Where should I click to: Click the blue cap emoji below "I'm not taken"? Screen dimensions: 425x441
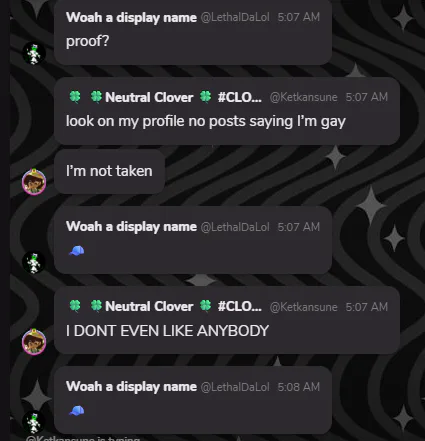77,251
